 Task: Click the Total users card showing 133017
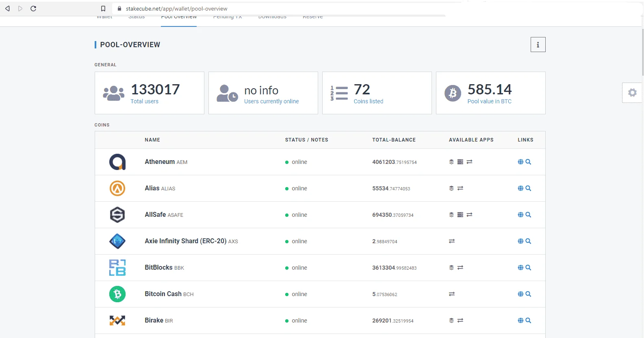pyautogui.click(x=150, y=93)
